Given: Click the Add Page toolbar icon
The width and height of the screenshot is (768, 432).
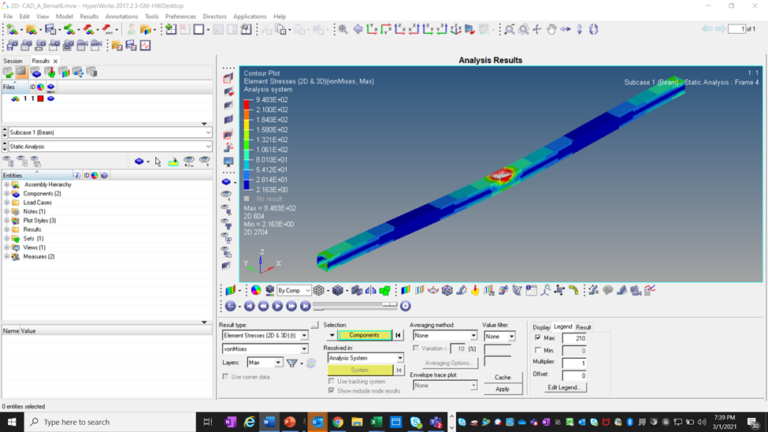Looking at the screenshot, I should (x=170, y=29).
